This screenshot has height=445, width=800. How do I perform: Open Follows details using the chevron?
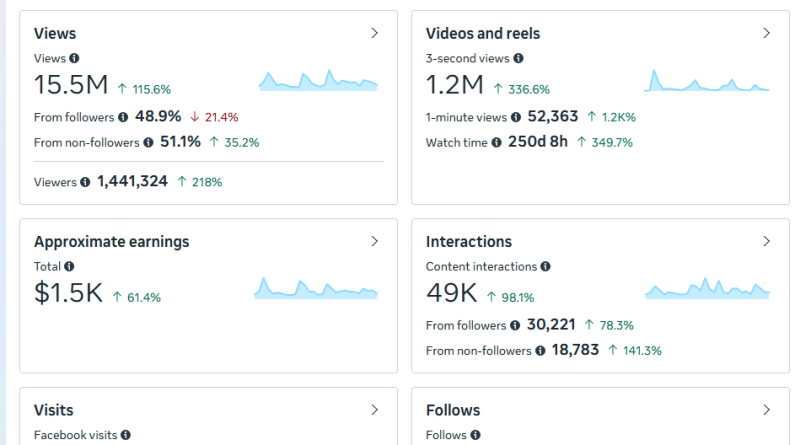[767, 409]
